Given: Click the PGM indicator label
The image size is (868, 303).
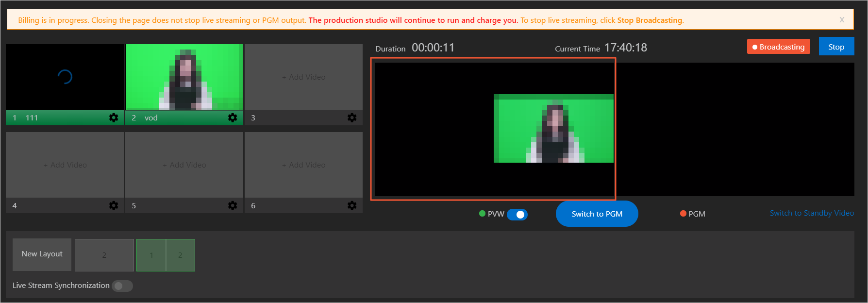Looking at the screenshot, I should [697, 214].
